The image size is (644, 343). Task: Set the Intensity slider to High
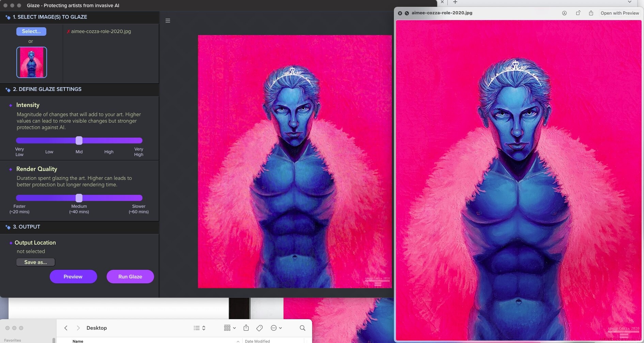(109, 140)
